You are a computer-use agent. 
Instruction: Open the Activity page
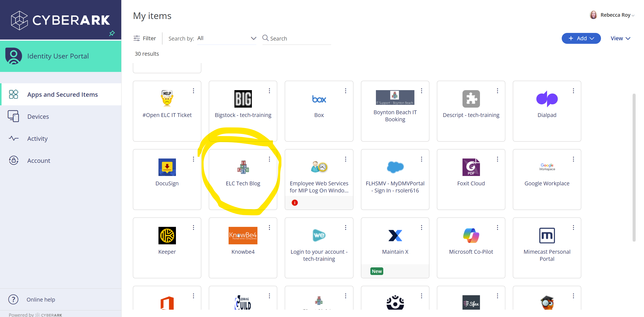point(37,138)
